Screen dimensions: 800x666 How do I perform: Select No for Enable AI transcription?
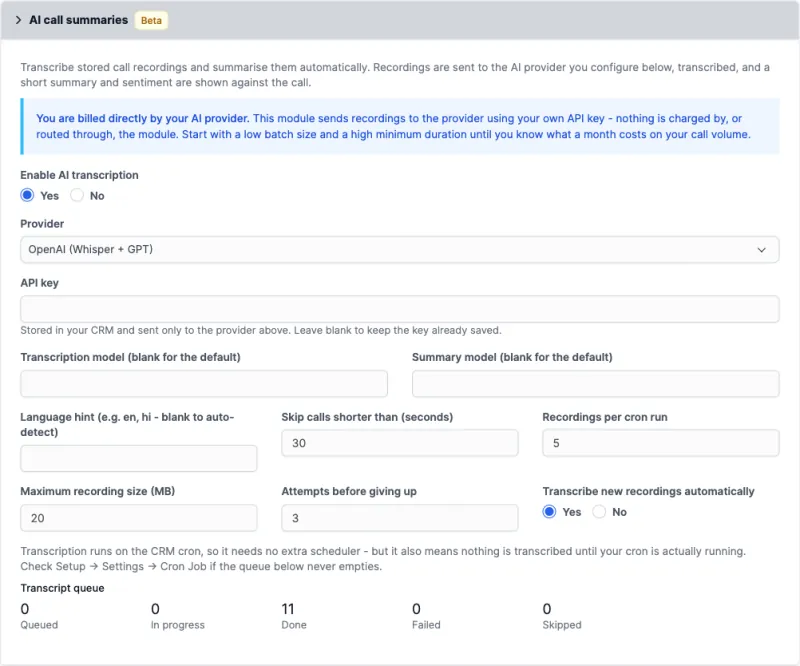tap(77, 195)
